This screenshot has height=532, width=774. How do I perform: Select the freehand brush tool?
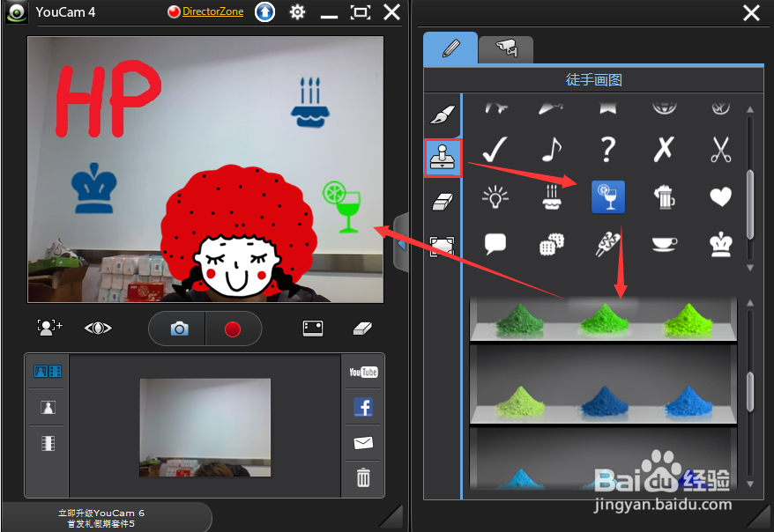443,115
